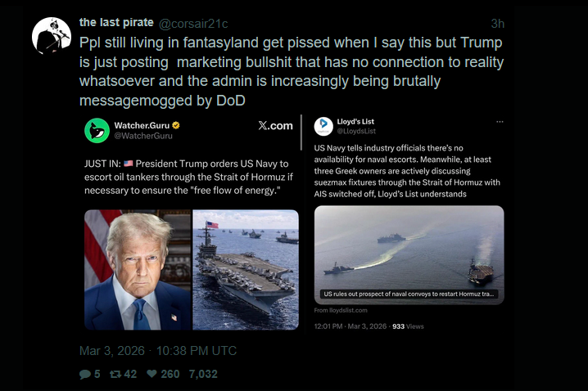
Task: Click the "From lloydslist.com" source link
Action: click(x=341, y=311)
